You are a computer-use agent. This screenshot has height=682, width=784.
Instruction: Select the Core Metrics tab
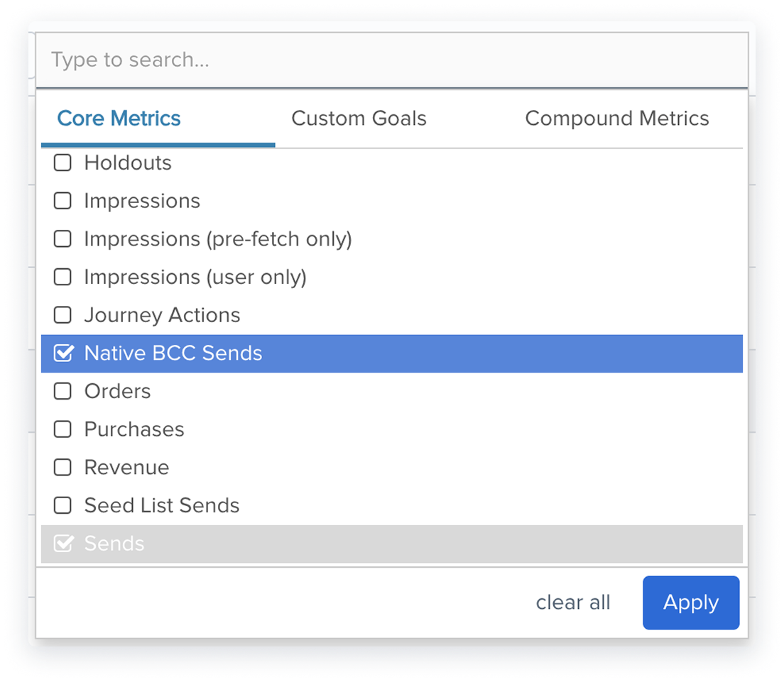point(119,119)
